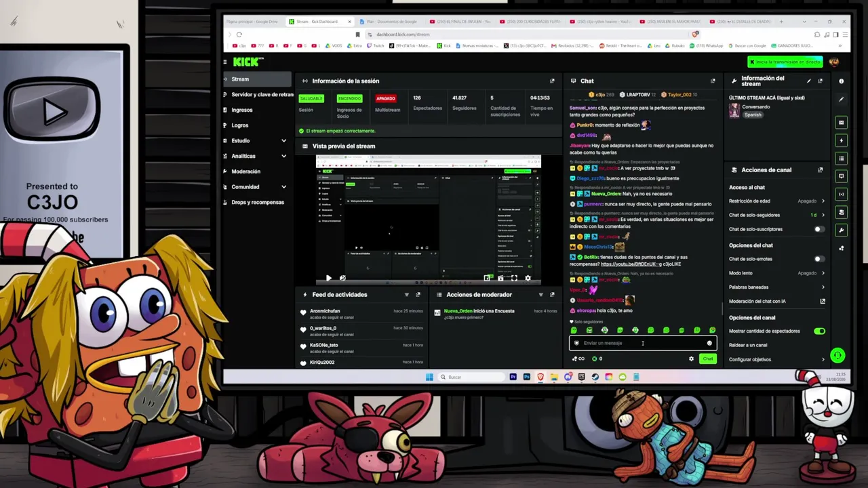Pop out the Información del stream panel
Viewport: 868px width, 488px height.
point(820,81)
